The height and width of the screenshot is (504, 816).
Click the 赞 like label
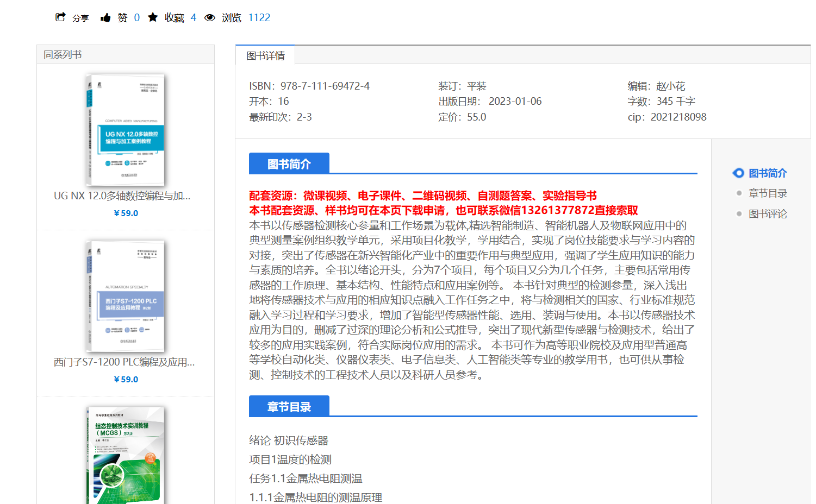[x=123, y=18]
